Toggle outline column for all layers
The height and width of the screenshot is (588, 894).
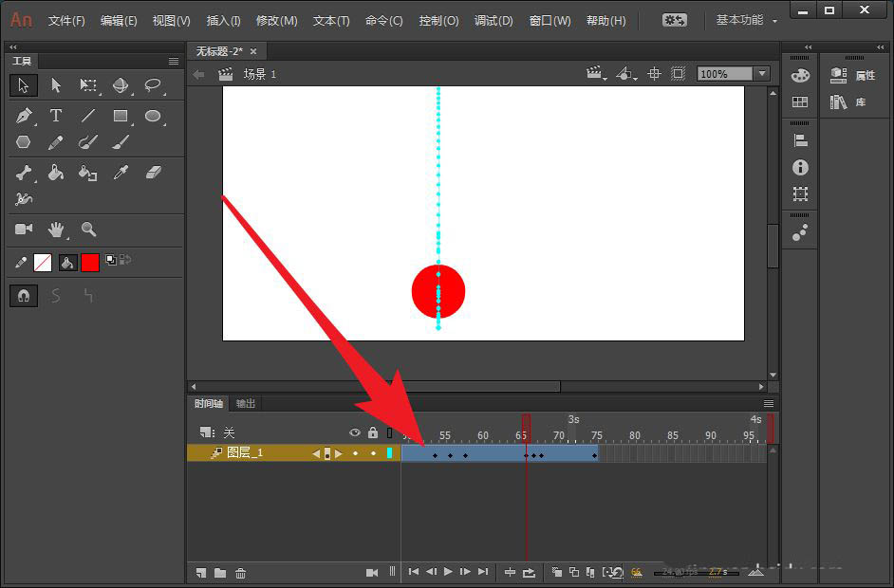[390, 433]
